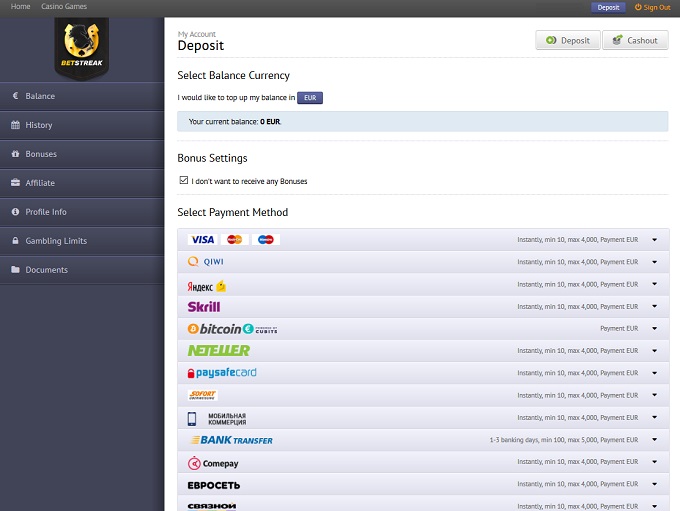Open Casino Games in top navigation
Viewport: 680px width, 511px height.
click(x=64, y=7)
